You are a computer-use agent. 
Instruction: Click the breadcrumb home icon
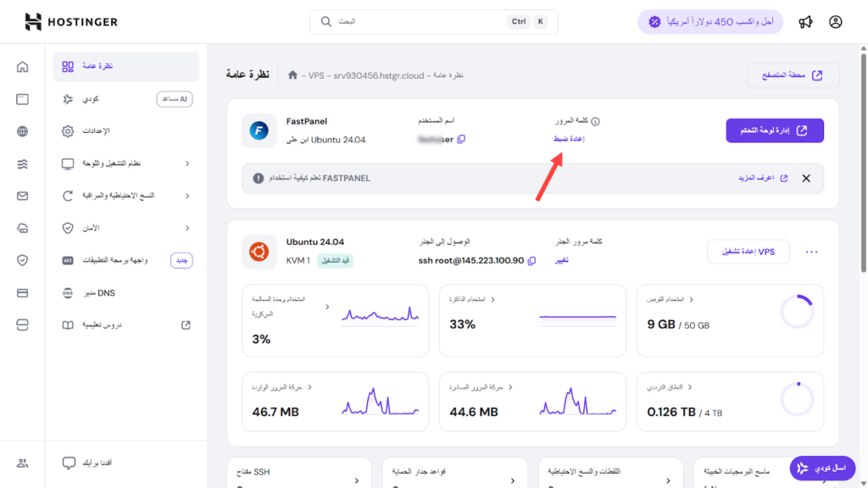(x=293, y=75)
